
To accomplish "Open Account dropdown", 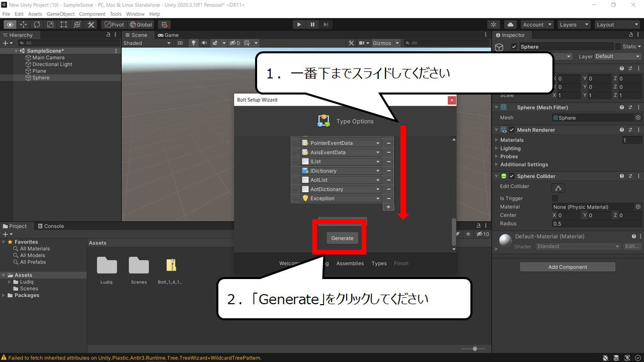I will pyautogui.click(x=537, y=25).
